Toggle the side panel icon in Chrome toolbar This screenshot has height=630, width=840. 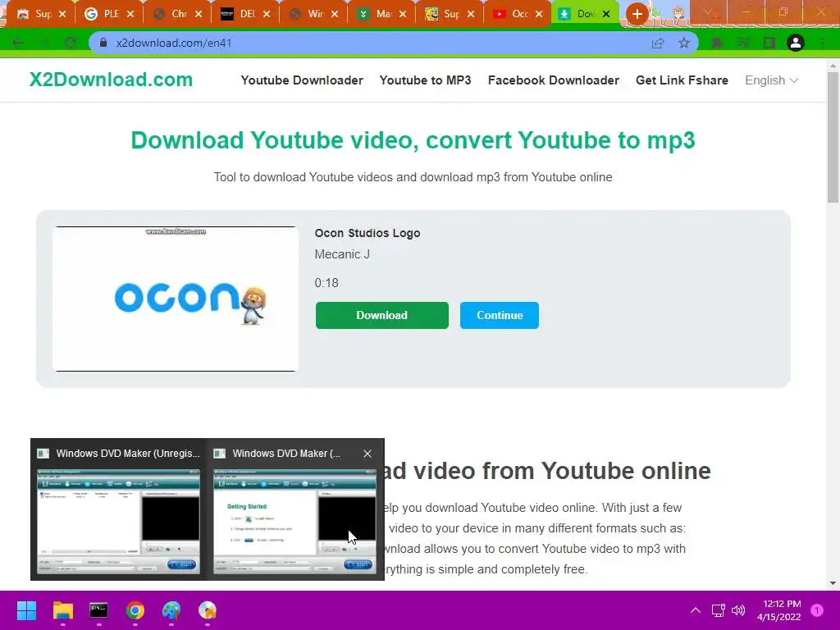[x=769, y=43]
